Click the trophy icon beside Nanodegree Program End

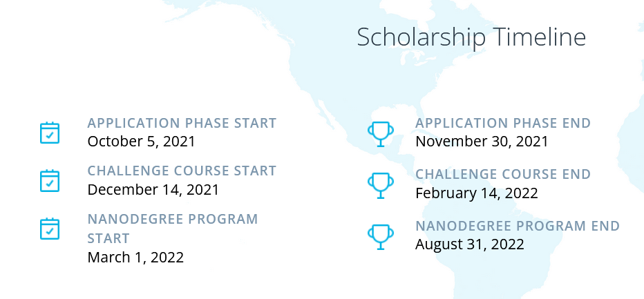point(380,237)
